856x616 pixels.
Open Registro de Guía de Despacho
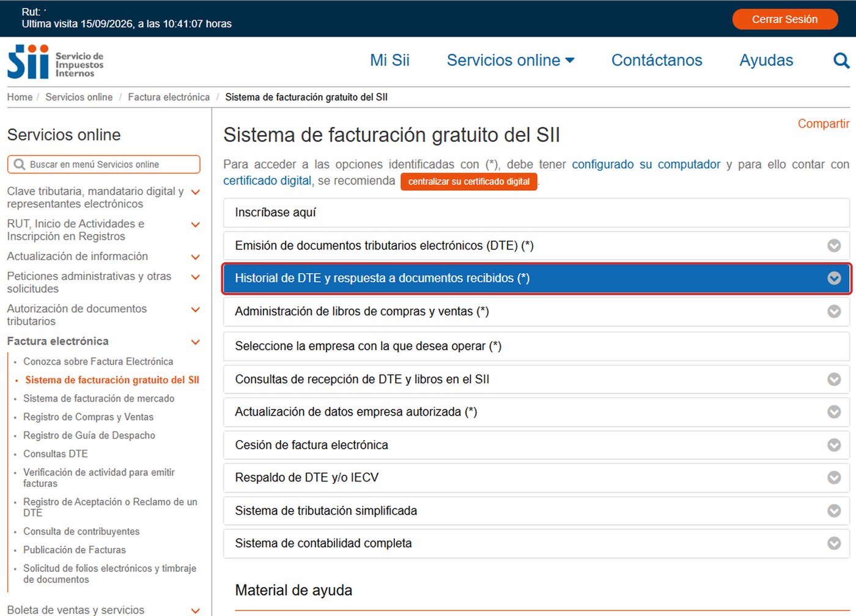(89, 435)
